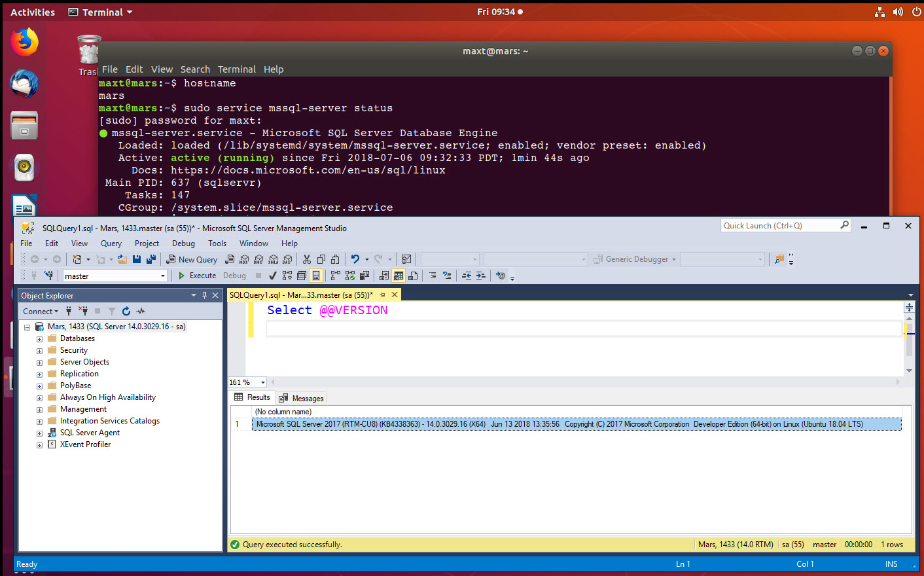Click the Query Options icon
This screenshot has width=924, height=576.
pos(302,276)
